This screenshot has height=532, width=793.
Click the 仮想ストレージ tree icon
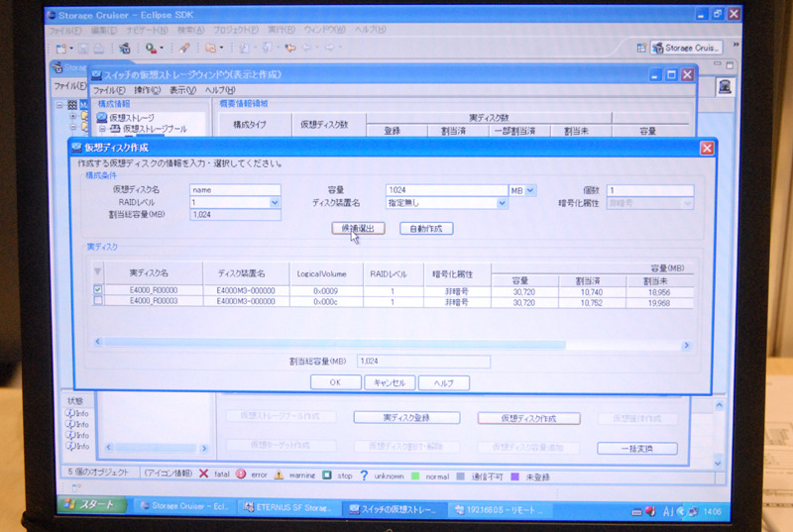(x=102, y=118)
